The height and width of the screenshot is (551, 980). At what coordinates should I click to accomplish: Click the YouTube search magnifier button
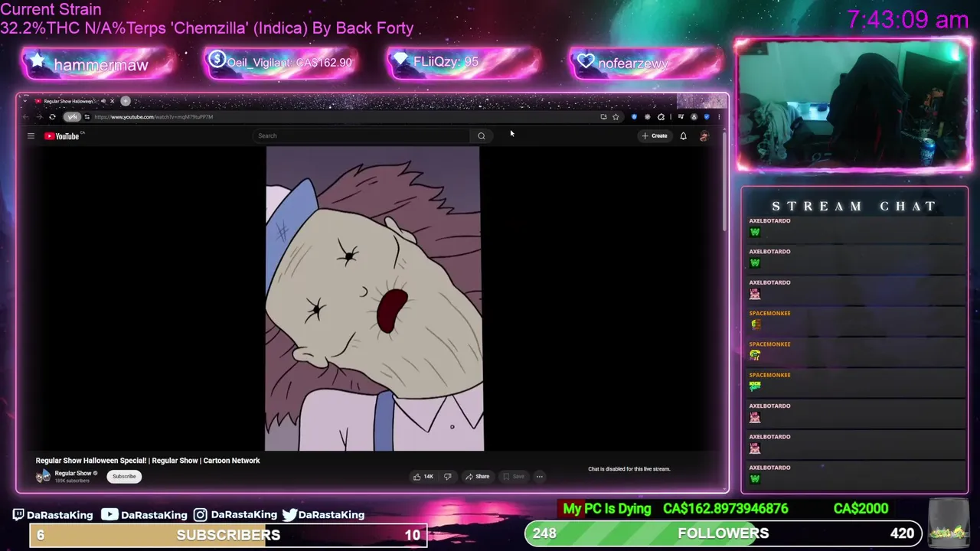tap(482, 135)
